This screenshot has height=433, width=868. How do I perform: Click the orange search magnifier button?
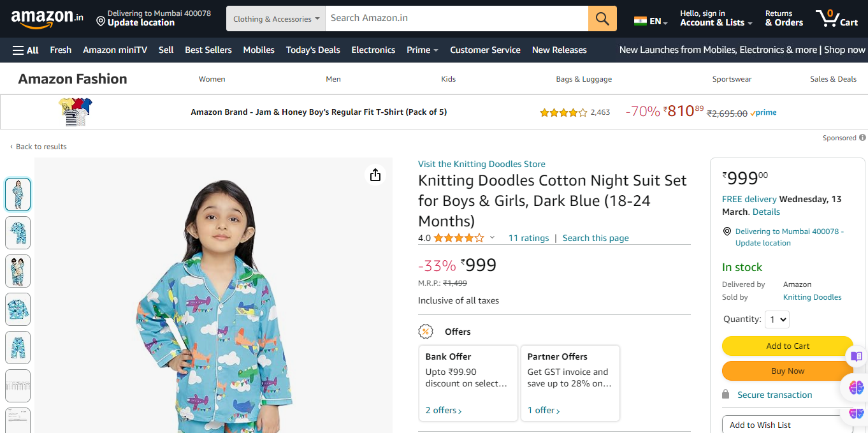click(602, 18)
